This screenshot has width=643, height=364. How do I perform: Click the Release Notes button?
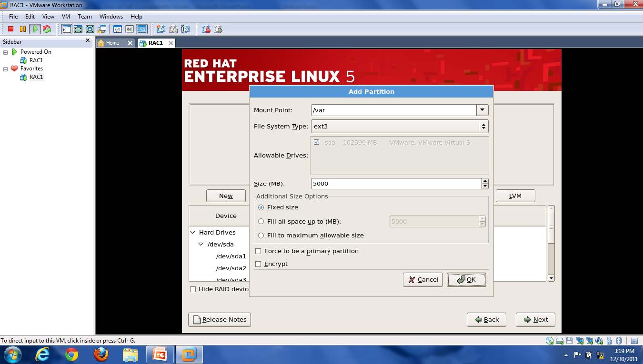click(220, 319)
